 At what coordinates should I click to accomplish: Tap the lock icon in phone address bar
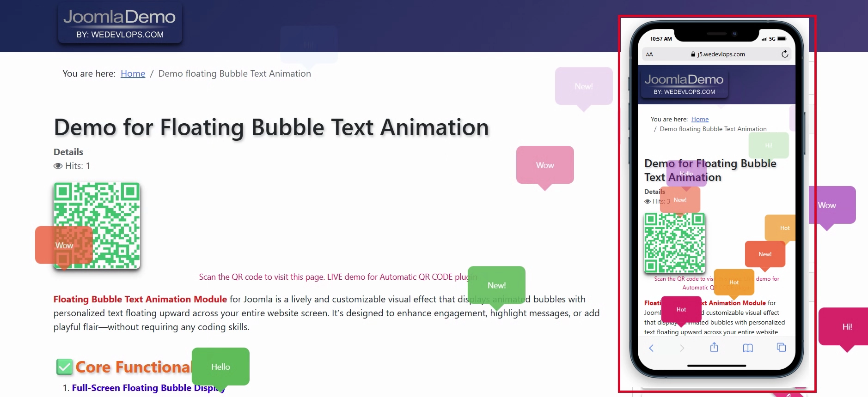(x=693, y=54)
